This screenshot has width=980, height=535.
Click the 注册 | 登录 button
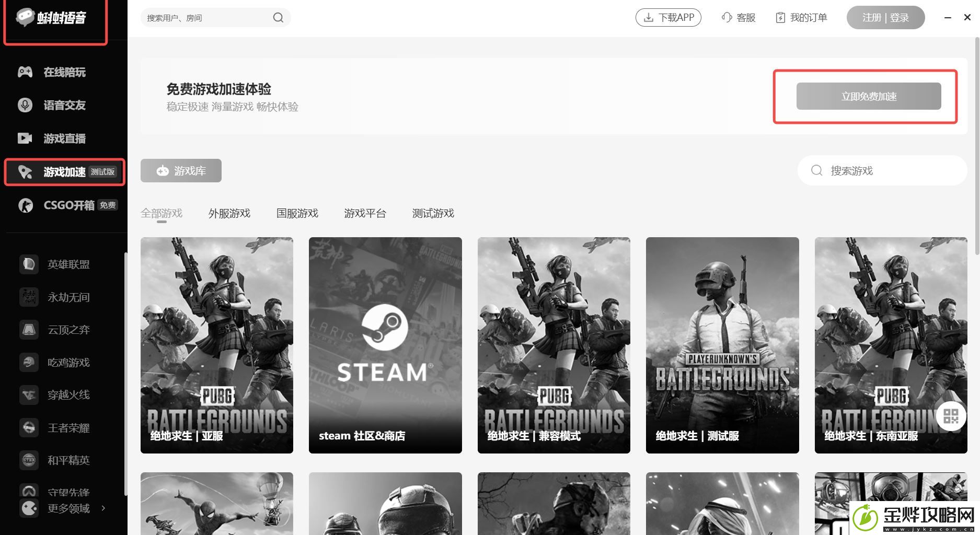coord(885,18)
